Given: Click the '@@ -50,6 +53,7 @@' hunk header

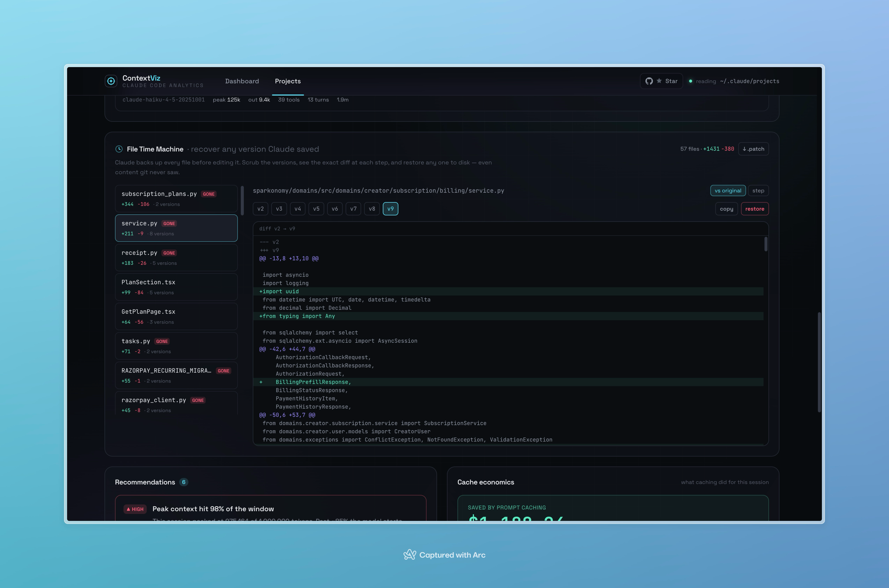Looking at the screenshot, I should click(x=287, y=415).
